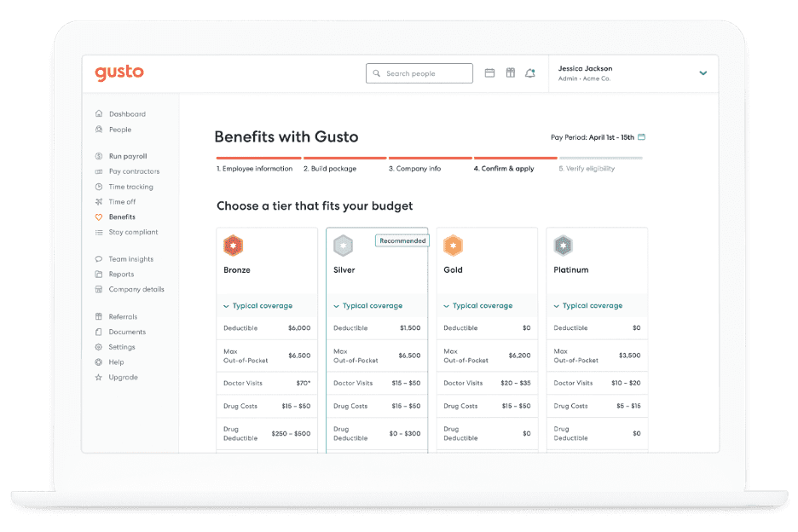Click the Silver tier hexagon badge
Image resolution: width=798 pixels, height=532 pixels.
pyautogui.click(x=343, y=246)
